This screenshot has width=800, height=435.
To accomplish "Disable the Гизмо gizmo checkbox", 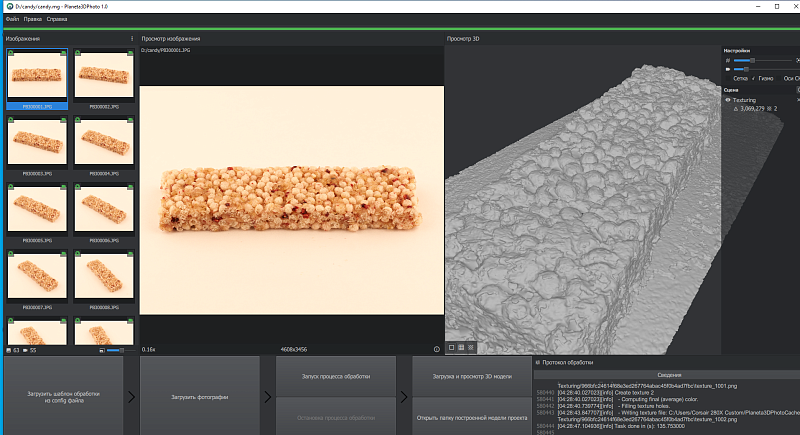I will pos(754,79).
